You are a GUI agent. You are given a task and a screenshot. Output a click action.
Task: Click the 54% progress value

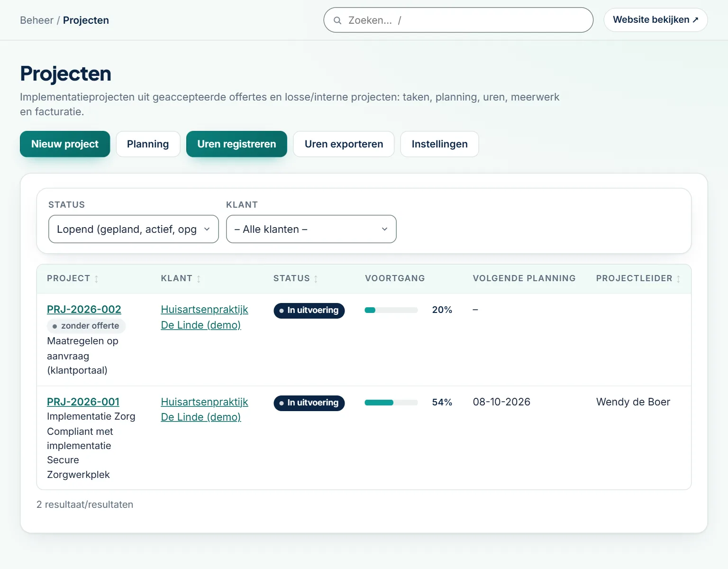pos(442,402)
